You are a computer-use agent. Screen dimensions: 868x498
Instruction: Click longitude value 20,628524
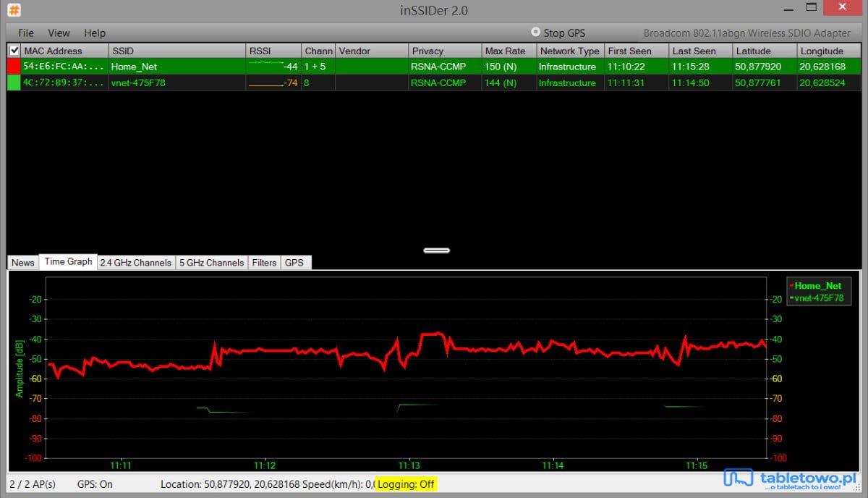coord(822,83)
